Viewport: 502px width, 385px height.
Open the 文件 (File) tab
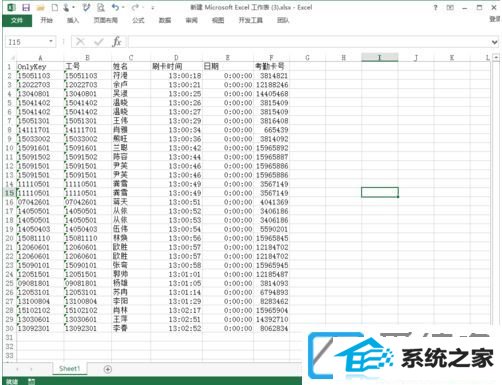17,20
